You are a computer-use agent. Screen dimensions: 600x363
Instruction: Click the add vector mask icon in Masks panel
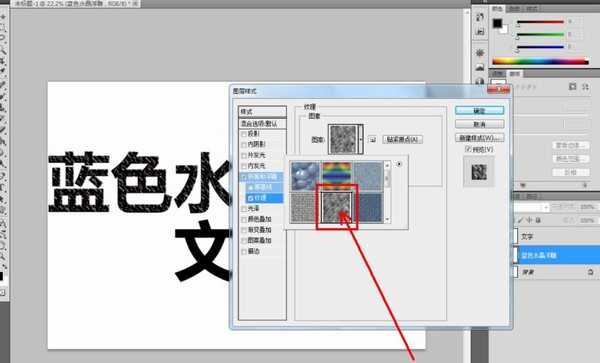[586, 87]
